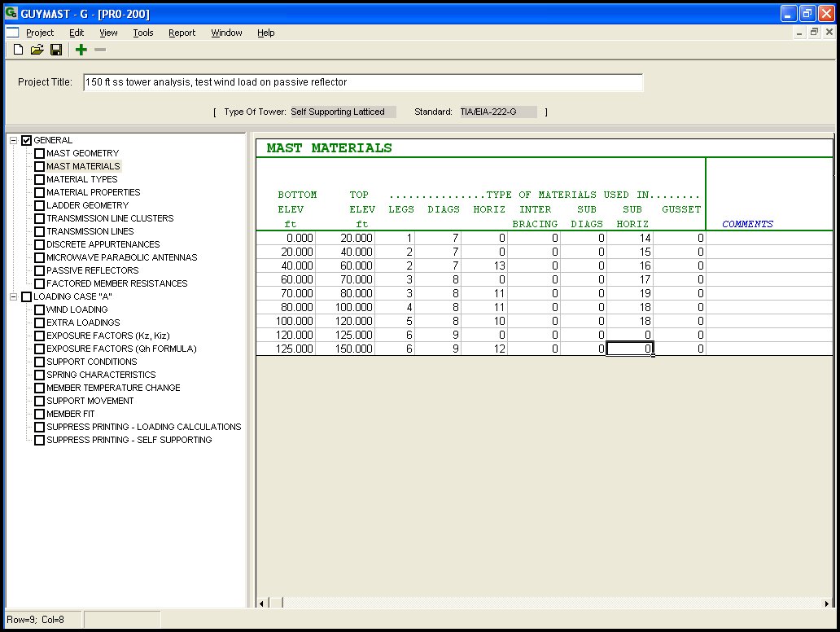
Task: Check the WIND LOADING checkbox
Action: [39, 309]
